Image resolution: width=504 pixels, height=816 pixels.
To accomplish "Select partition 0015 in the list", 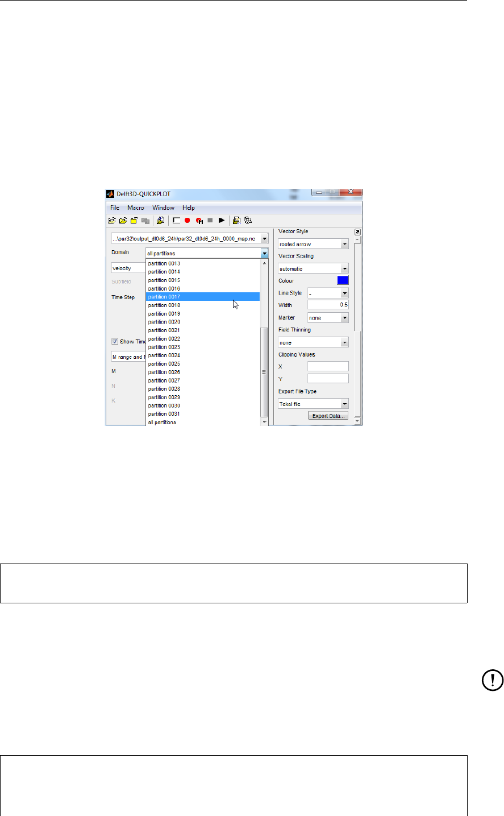I will (x=203, y=280).
